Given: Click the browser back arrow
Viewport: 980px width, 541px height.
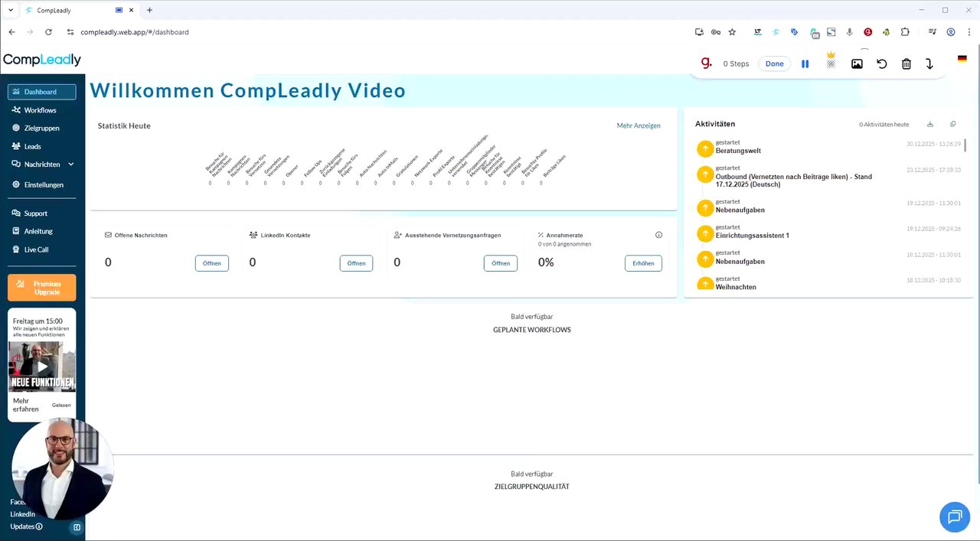Looking at the screenshot, I should click(11, 32).
